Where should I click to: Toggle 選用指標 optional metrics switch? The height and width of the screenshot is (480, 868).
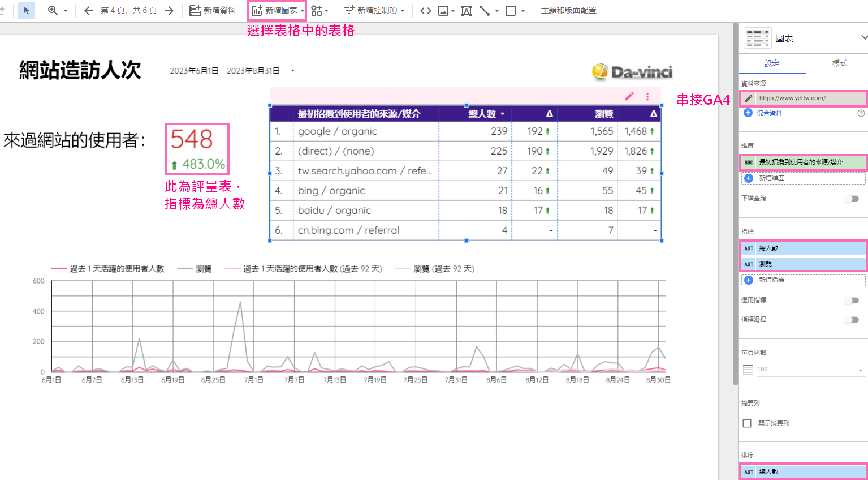pyautogui.click(x=852, y=301)
